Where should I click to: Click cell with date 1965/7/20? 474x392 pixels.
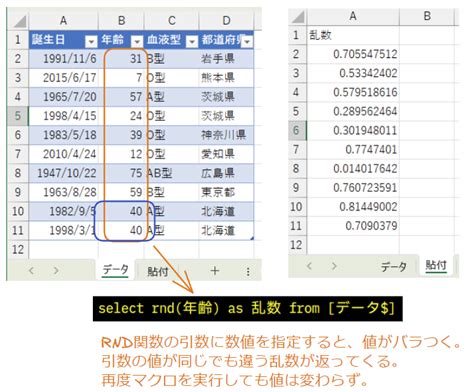click(63, 97)
